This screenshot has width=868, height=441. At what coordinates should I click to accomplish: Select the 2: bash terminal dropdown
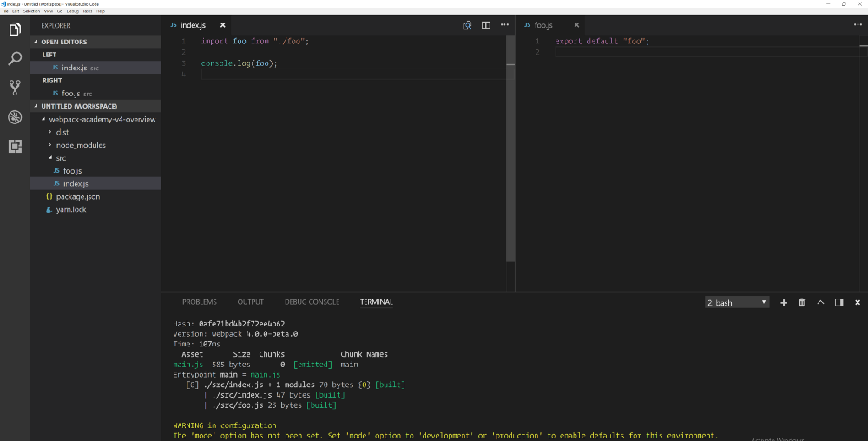click(737, 303)
